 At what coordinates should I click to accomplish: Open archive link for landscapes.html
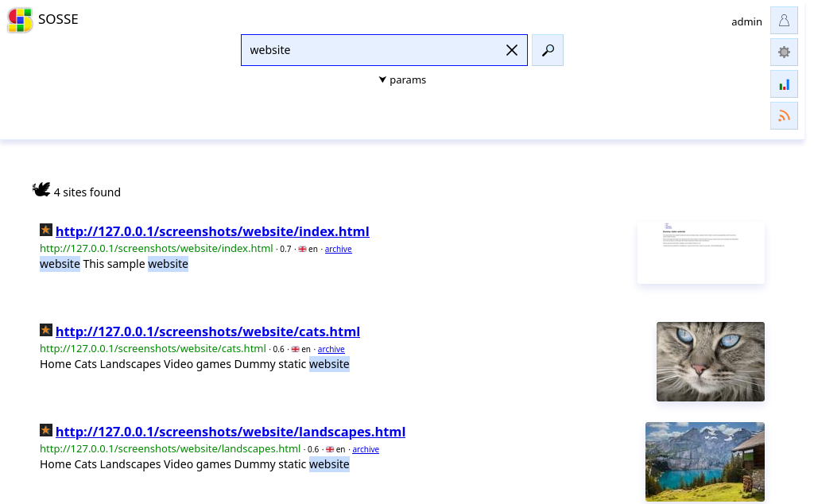pyautogui.click(x=366, y=449)
